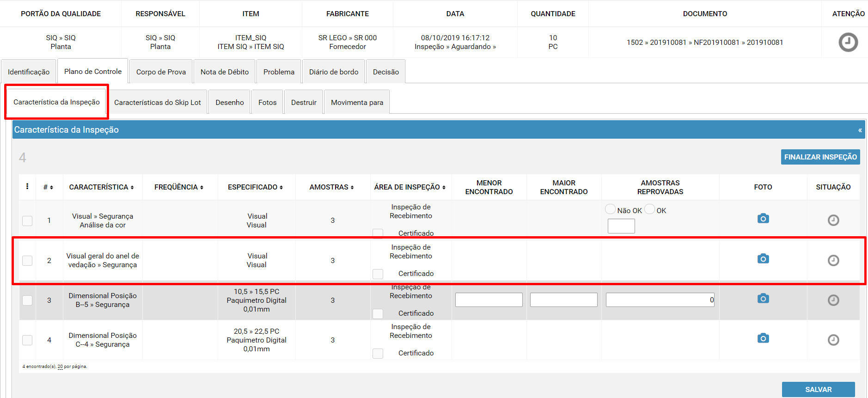Click the 20,5 » 22,5 PC specification

pyautogui.click(x=257, y=331)
